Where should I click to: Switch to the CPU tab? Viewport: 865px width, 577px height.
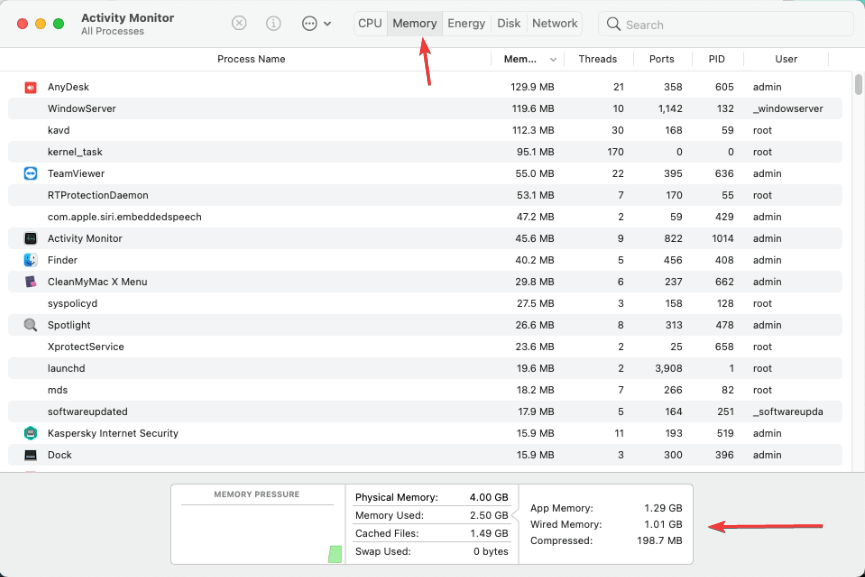point(369,23)
